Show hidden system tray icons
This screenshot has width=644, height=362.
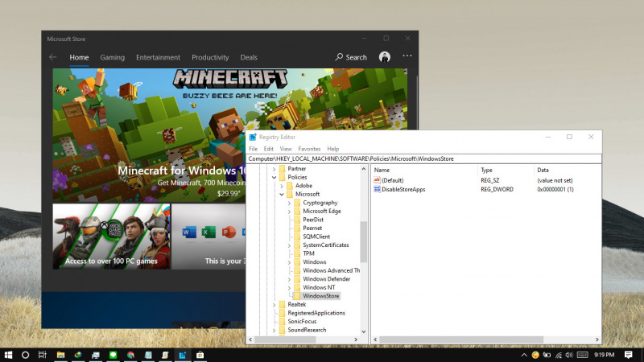[x=524, y=355]
